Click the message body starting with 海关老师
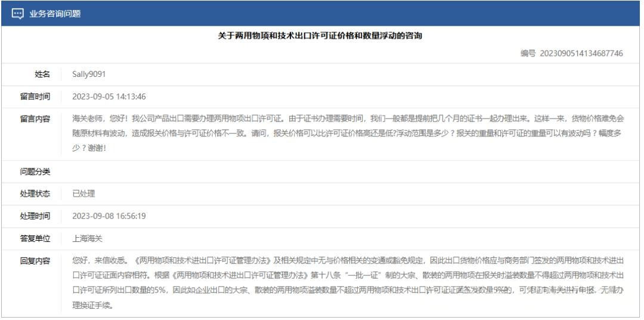The width and height of the screenshot is (644, 320). pyautogui.click(x=346, y=133)
